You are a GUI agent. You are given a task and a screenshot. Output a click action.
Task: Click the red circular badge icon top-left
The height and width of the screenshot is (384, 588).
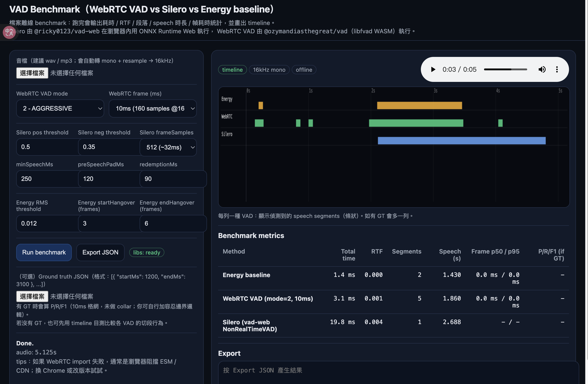tap(9, 32)
